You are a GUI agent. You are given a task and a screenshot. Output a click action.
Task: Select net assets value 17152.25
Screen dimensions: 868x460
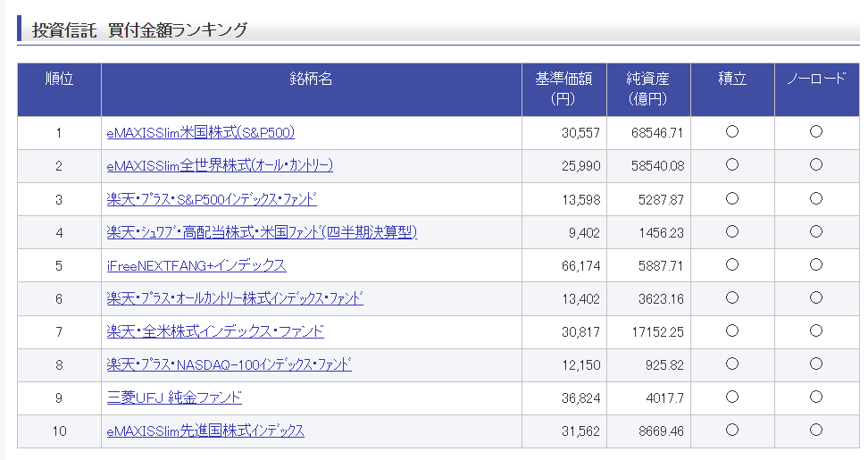(657, 332)
